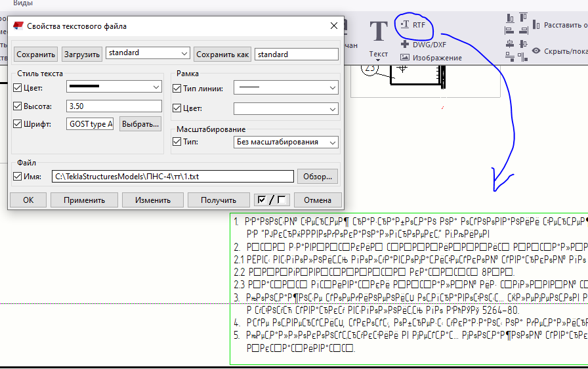Uncheck the Шрифт checkbox
588x369 pixels.
[x=17, y=123]
